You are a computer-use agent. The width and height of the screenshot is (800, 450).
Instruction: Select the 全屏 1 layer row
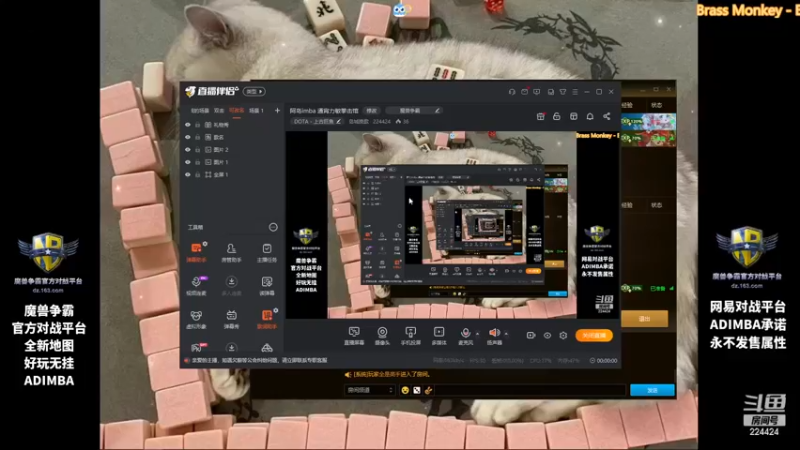(232, 174)
